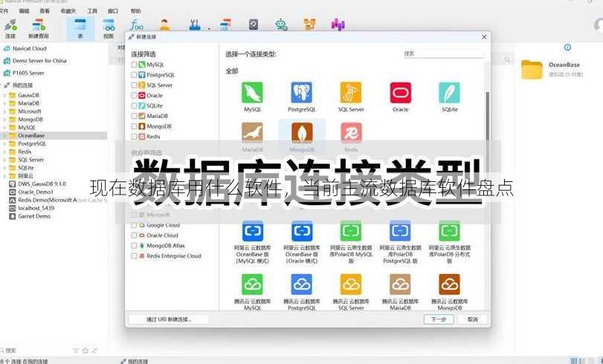This screenshot has height=364, width=603.
Task: Expand the SQL Server folder in connection tree
Action: (x=4, y=160)
